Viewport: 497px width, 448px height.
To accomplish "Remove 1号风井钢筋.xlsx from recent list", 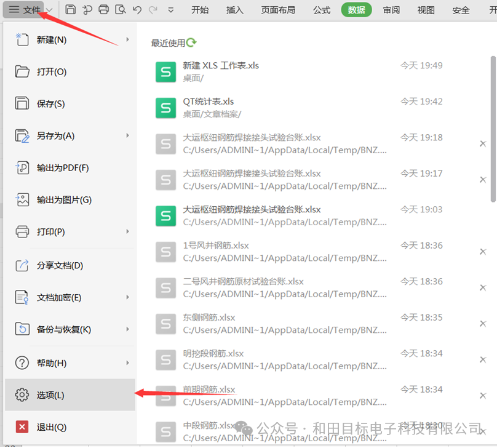I will click(x=483, y=252).
